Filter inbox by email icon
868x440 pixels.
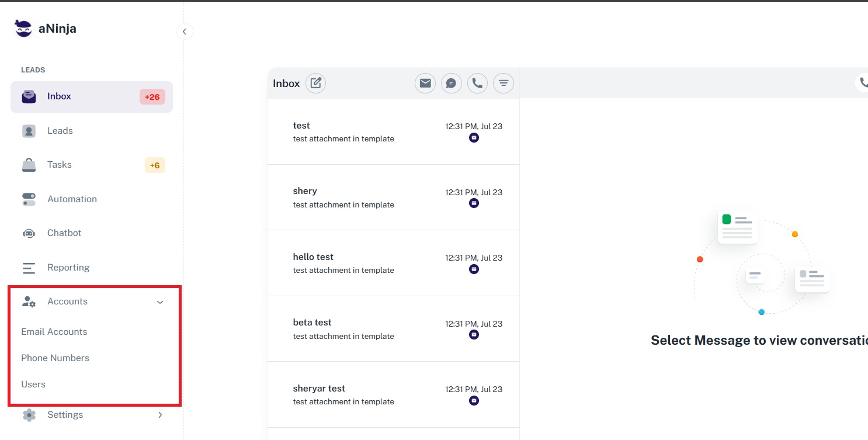(425, 84)
